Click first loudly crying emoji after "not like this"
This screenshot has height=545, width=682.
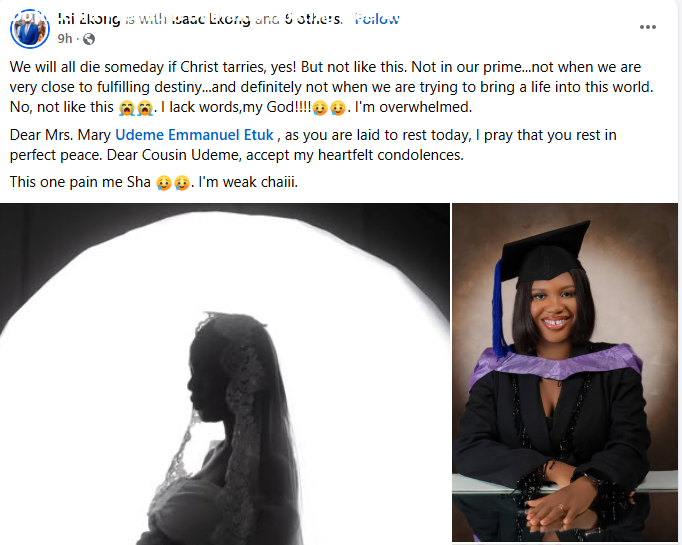127,108
